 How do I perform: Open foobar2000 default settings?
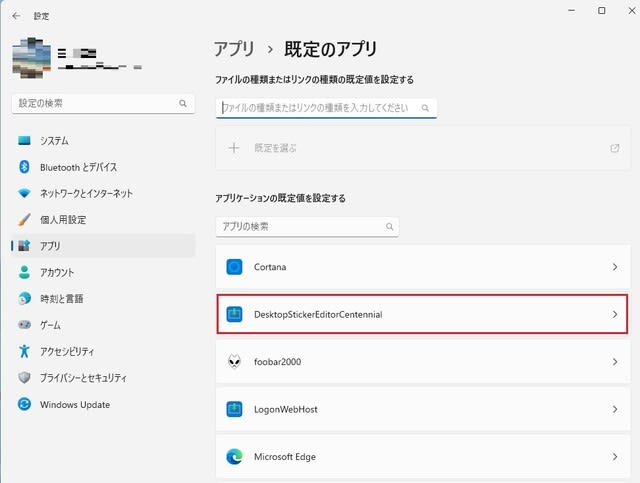click(x=423, y=362)
